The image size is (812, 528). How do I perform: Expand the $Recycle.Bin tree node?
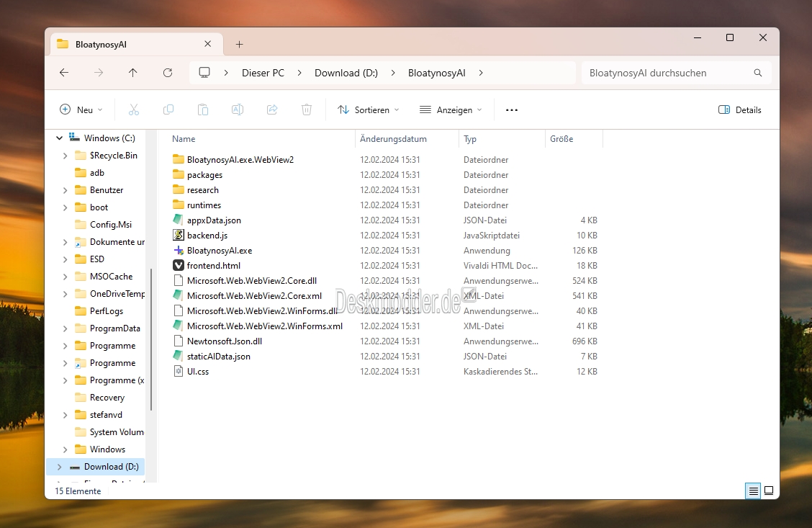[65, 156]
